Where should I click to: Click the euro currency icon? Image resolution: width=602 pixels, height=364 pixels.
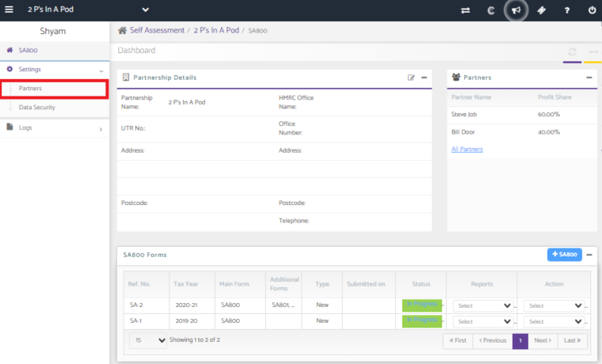pyautogui.click(x=490, y=10)
